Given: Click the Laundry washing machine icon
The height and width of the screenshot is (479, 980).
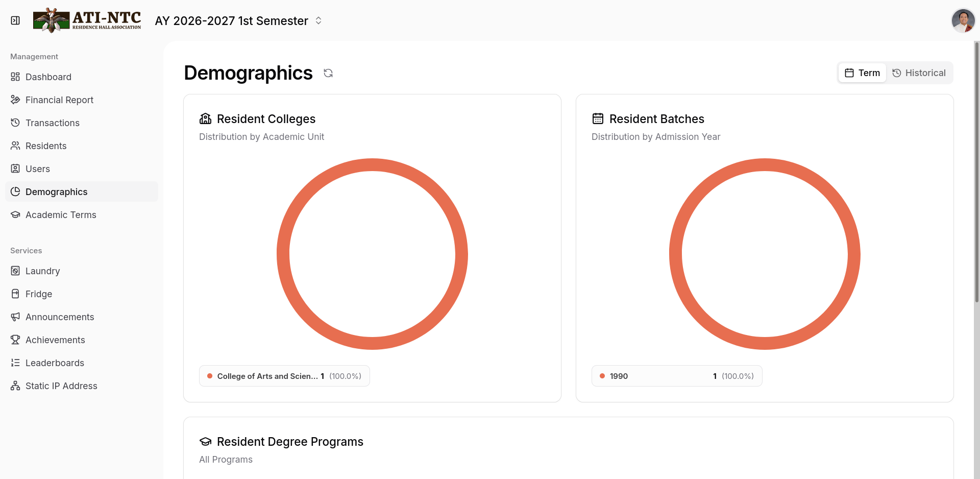Looking at the screenshot, I should pyautogui.click(x=15, y=271).
